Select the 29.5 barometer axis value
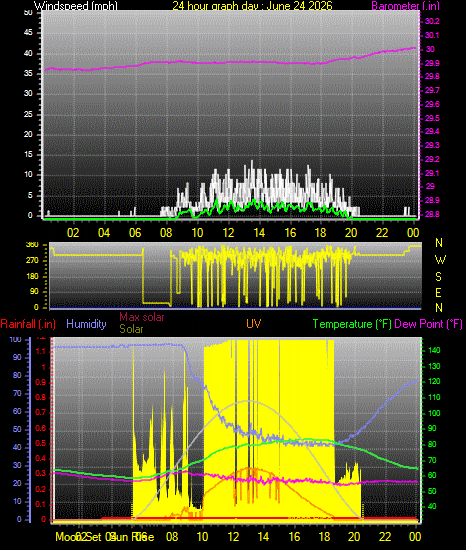This screenshot has height=550, width=466. [x=432, y=118]
